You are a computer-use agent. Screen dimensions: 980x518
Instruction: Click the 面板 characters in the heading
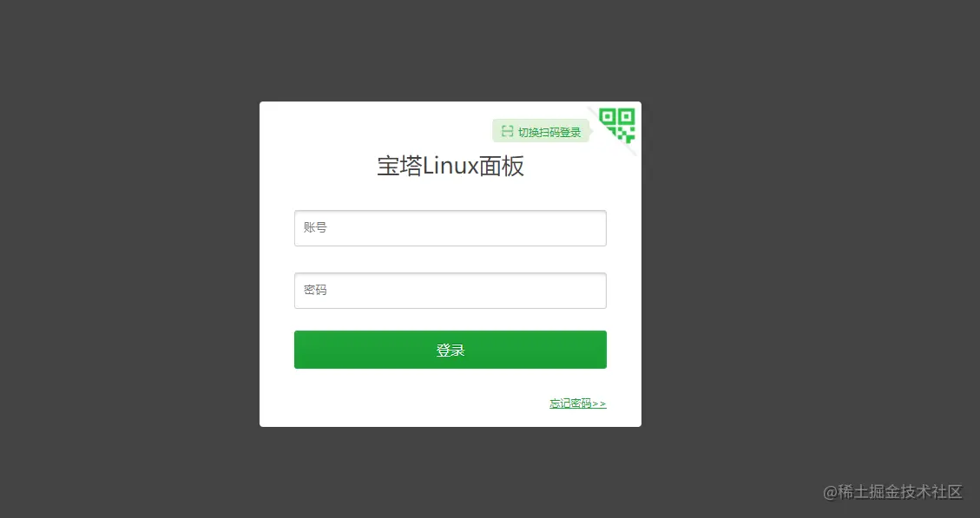click(x=501, y=167)
